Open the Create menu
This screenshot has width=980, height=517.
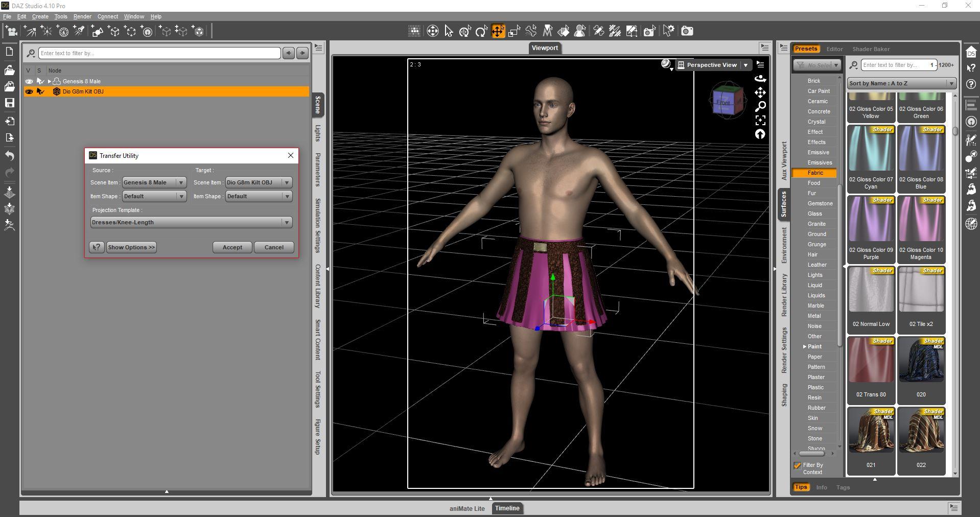40,16
